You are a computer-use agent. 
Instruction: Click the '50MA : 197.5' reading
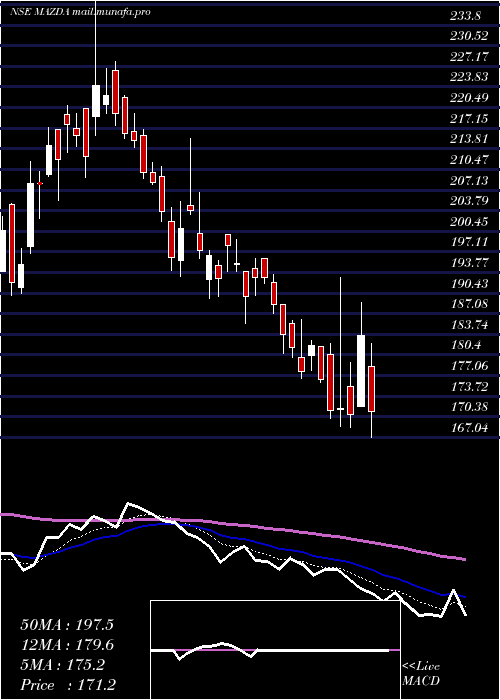(67, 625)
